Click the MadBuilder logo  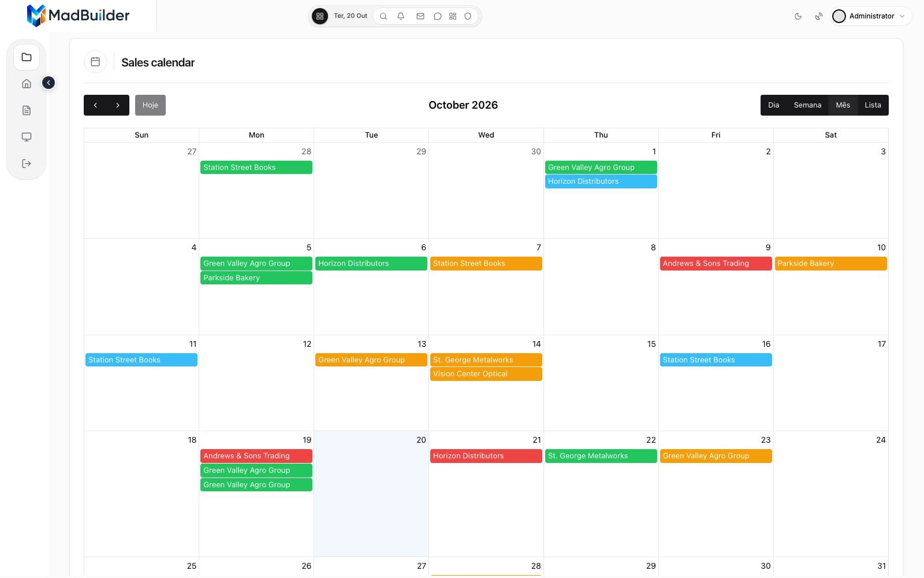[x=79, y=16]
